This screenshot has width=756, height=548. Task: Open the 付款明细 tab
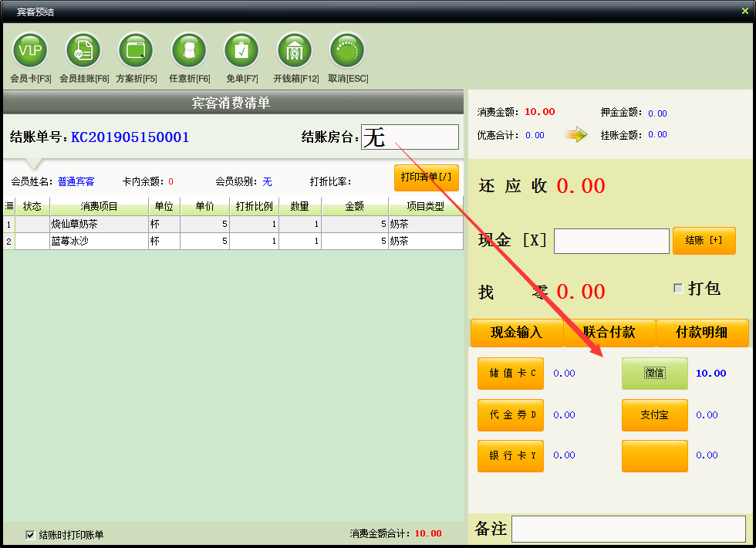[x=702, y=333]
